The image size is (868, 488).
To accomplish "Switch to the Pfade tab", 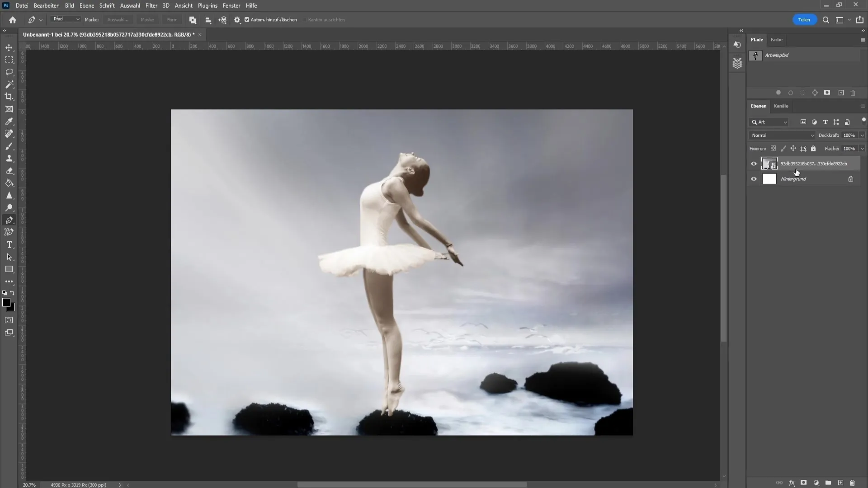I will point(757,39).
